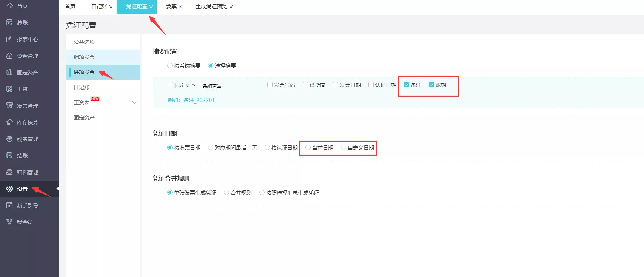This screenshot has width=644, height=277.
Task: Open 日记账 configuration section
Action: coord(103,87)
